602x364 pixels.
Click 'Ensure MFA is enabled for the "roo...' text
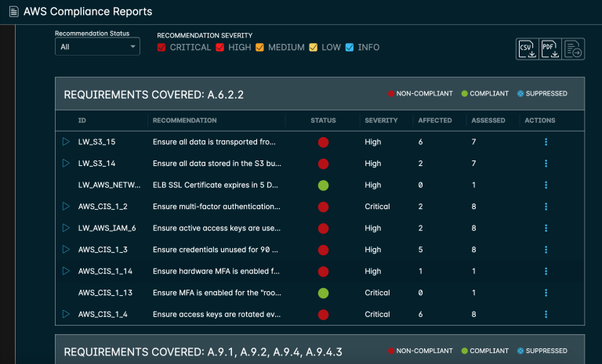pos(217,293)
